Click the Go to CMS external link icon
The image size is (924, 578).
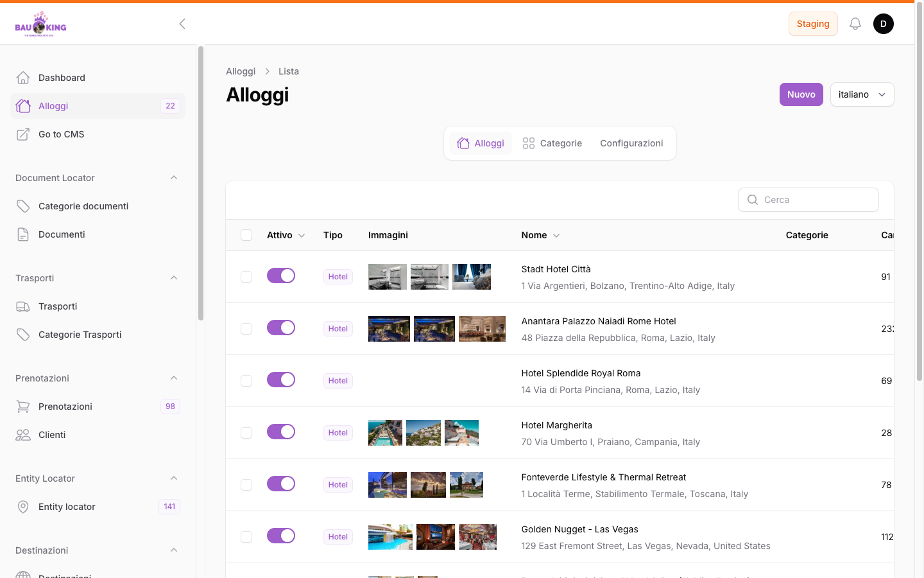[23, 134]
